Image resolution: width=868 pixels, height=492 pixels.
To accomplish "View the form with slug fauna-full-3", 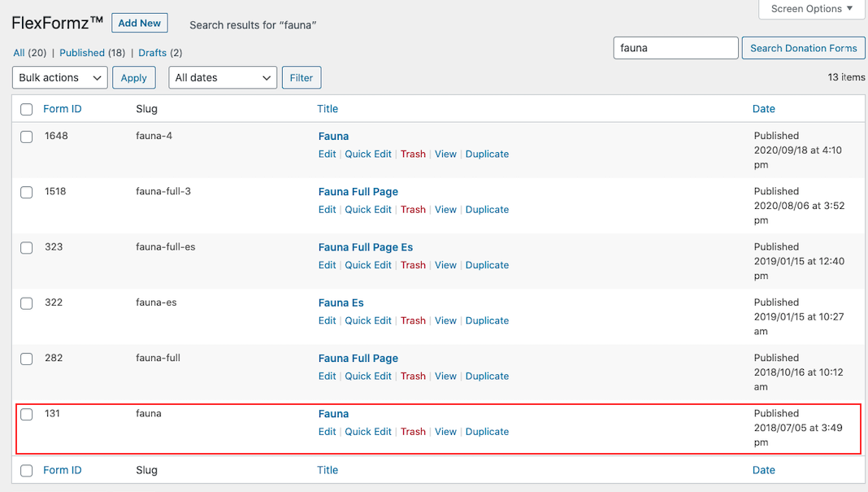I will pyautogui.click(x=445, y=209).
